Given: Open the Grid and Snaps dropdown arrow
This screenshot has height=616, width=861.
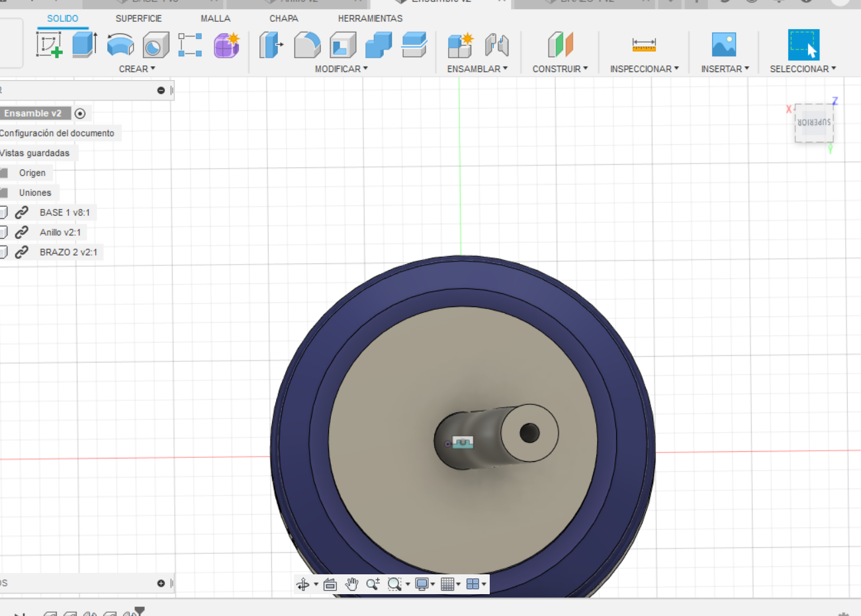Looking at the screenshot, I should point(458,584).
